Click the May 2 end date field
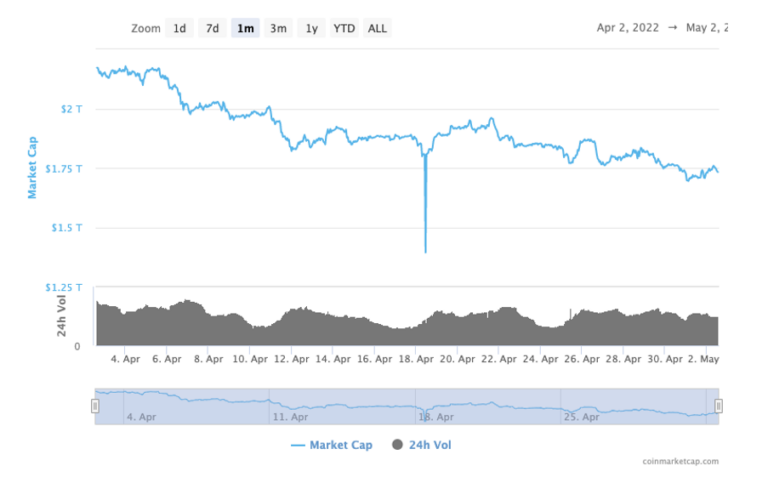The height and width of the screenshot is (500, 768). [x=705, y=28]
